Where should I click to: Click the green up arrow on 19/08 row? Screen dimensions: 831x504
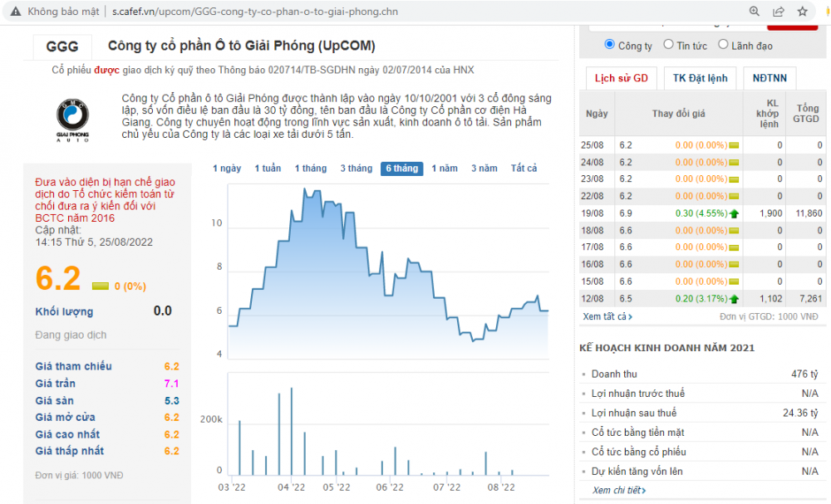coord(734,213)
